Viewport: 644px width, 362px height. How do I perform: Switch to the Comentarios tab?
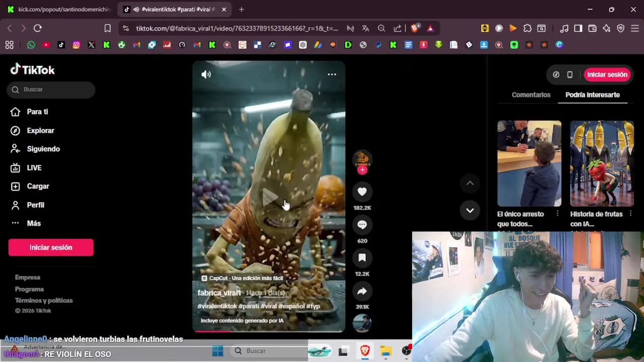point(531,95)
